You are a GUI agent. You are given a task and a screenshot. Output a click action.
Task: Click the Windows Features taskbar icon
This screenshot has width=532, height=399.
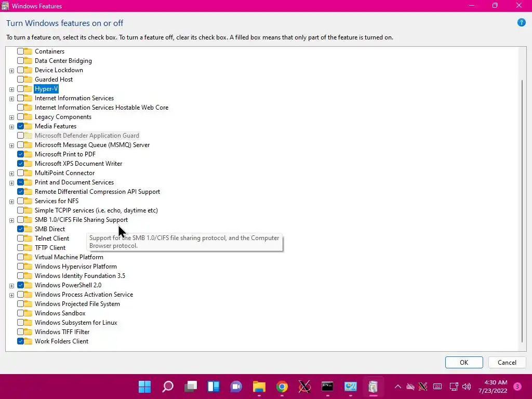click(373, 387)
